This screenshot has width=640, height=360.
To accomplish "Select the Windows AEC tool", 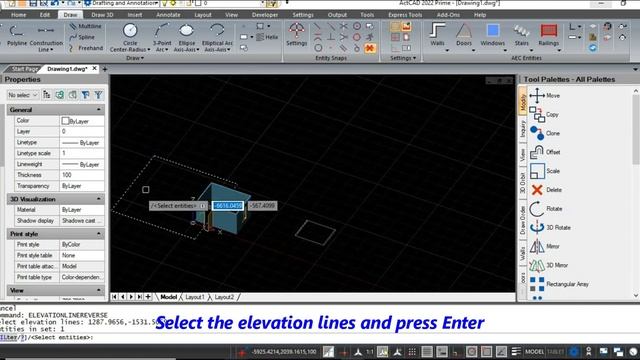I will click(x=493, y=34).
